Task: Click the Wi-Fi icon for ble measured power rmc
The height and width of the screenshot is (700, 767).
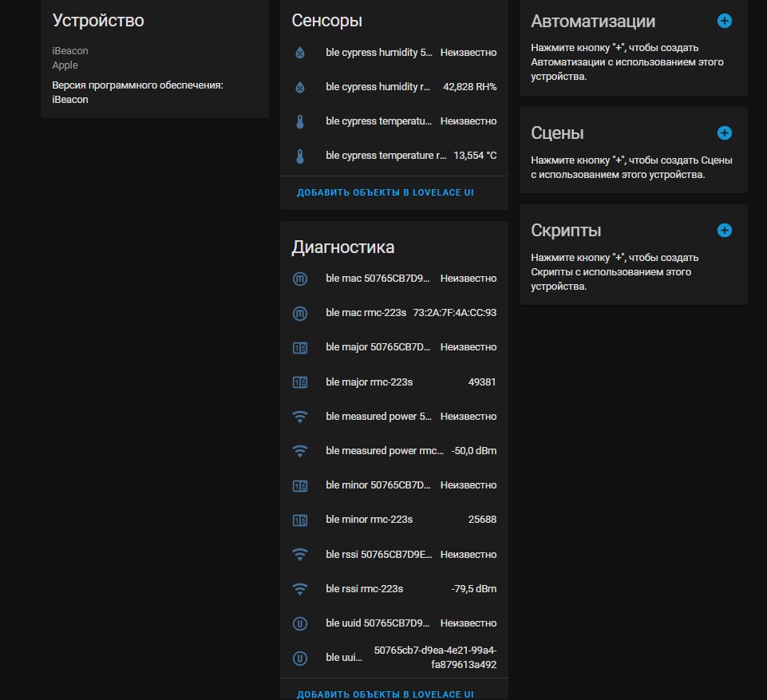Action: coord(299,450)
